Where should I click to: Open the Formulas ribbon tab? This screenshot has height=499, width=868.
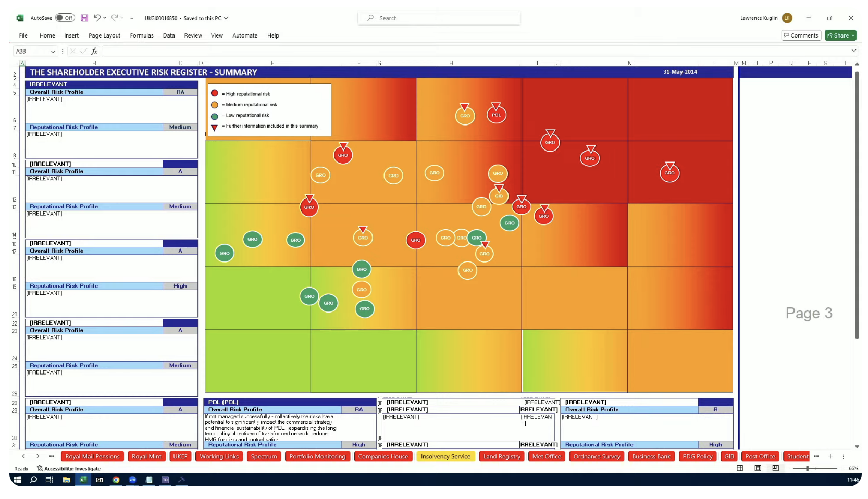pos(142,35)
